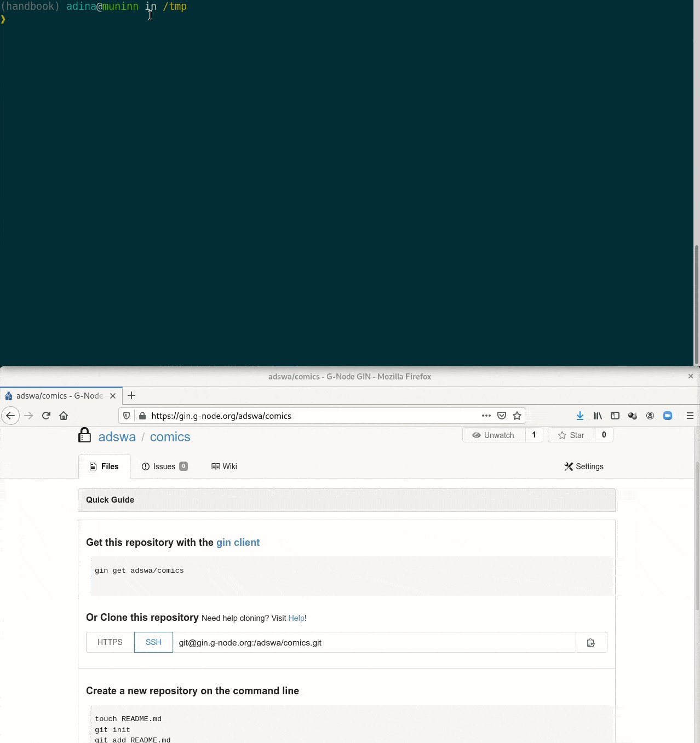Open the Firefox account icon
Viewport: 700px width, 743px height.
point(650,416)
